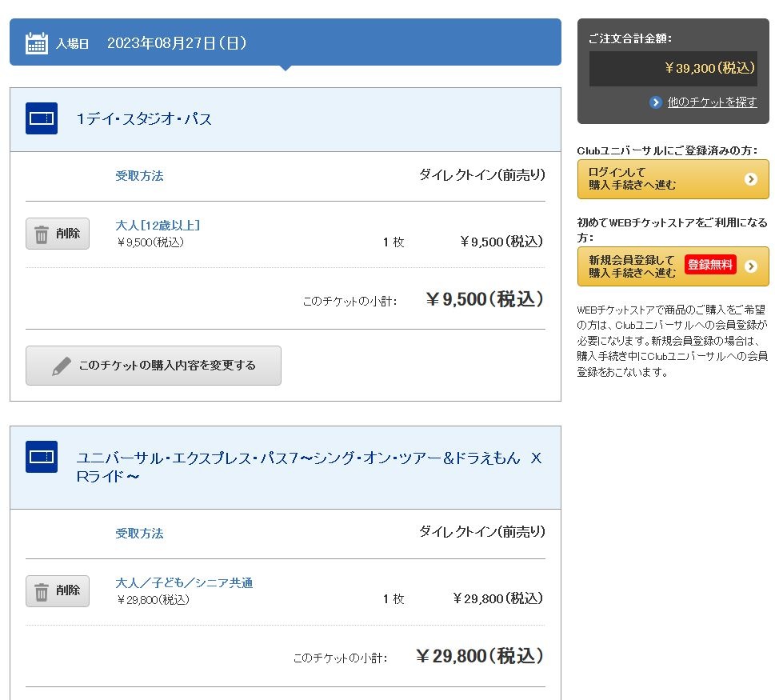Delete the 大人[12歳以上] ticket
Viewport: 775px width, 700px height.
click(x=58, y=234)
